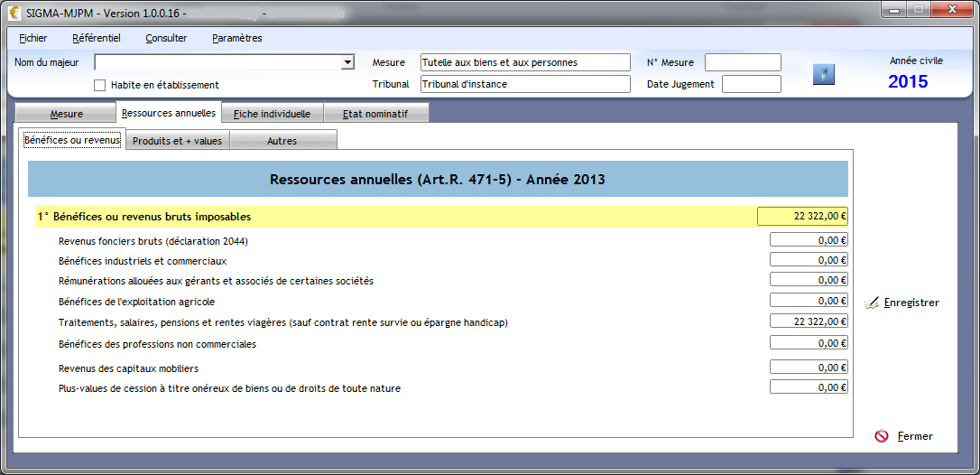Click the N° Mesure input field

tap(742, 62)
